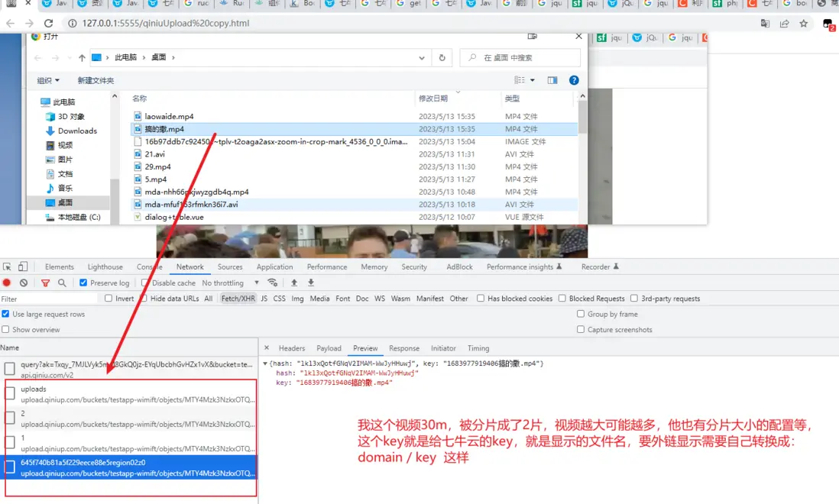Open the view options dropdown arrow
The height and width of the screenshot is (504, 839).
[x=533, y=80]
